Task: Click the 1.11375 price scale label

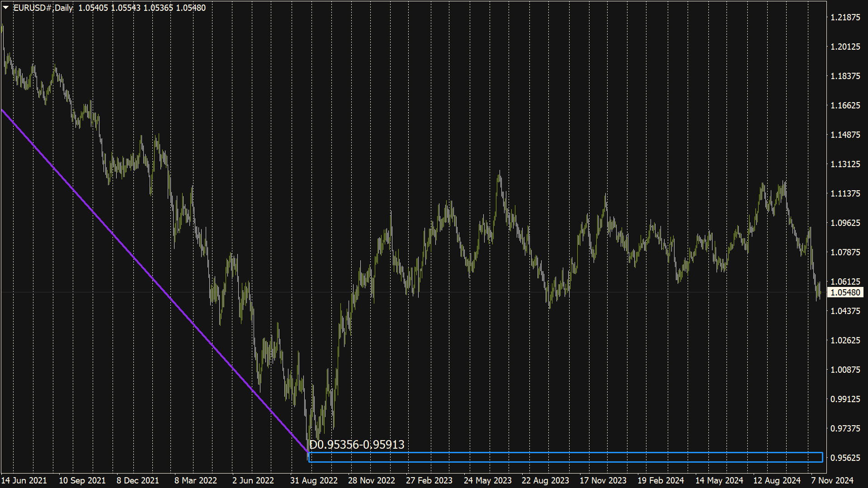Action: click(x=845, y=193)
